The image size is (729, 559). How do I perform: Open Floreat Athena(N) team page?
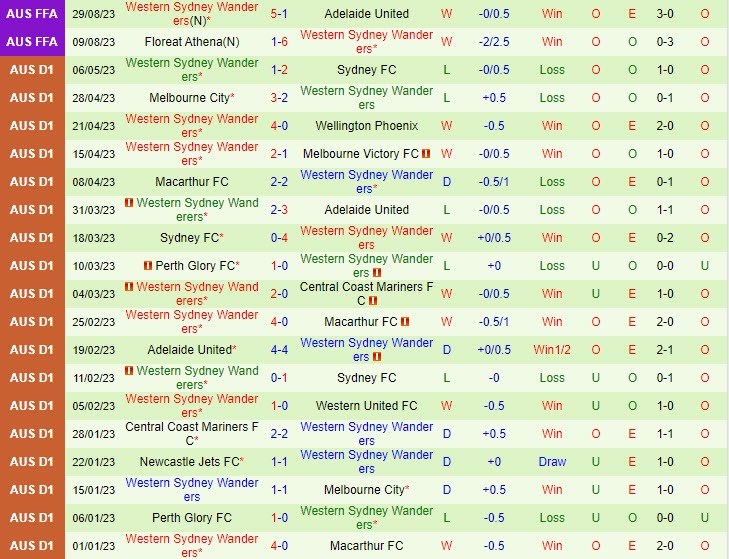[192, 42]
